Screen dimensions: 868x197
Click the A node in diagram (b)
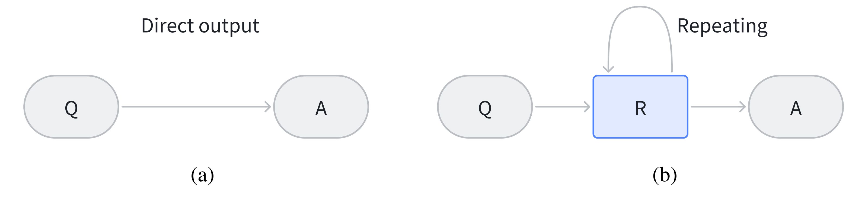point(796,107)
